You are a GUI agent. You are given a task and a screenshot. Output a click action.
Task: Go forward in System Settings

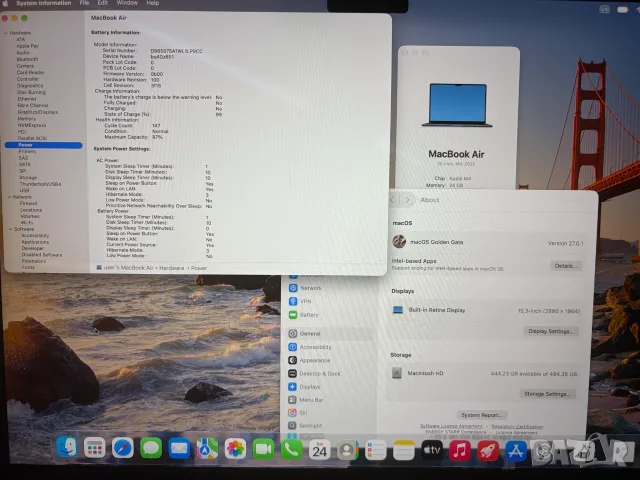point(407,200)
